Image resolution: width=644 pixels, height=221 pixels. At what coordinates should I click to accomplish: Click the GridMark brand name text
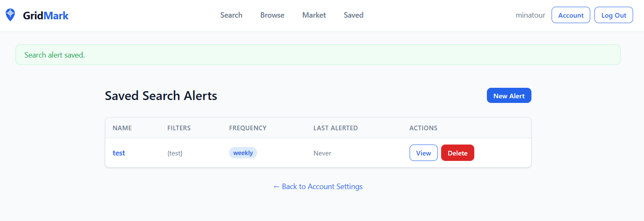[45, 16]
